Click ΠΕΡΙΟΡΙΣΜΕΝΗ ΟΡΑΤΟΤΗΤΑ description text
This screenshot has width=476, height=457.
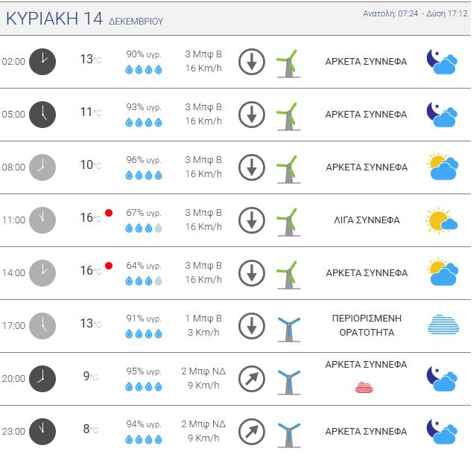366,325
